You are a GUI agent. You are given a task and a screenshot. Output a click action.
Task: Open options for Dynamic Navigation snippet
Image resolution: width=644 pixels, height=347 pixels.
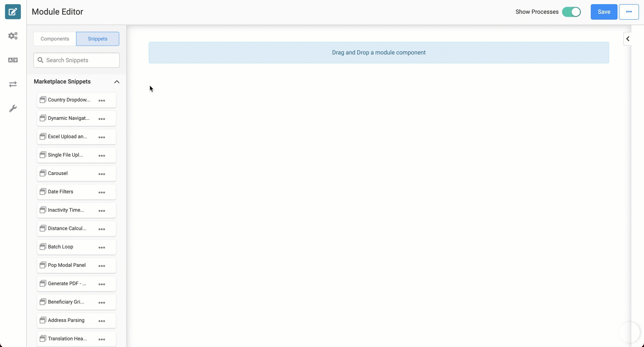102,119
